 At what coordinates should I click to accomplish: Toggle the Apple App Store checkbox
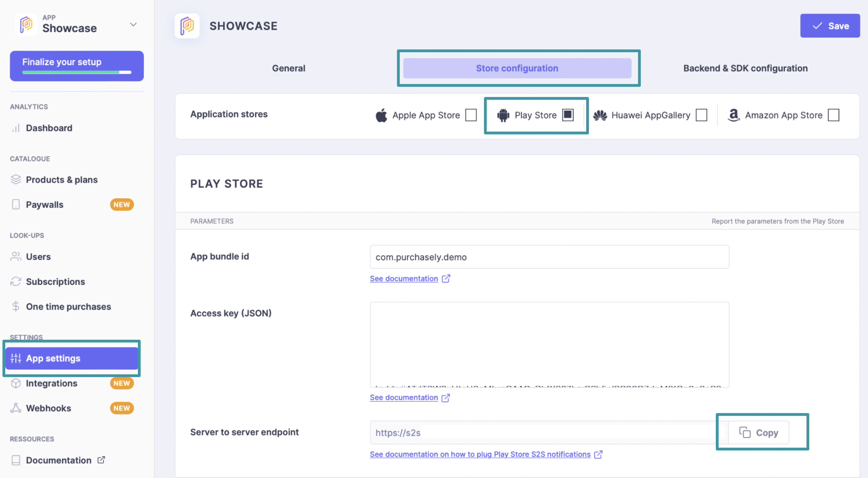point(471,115)
